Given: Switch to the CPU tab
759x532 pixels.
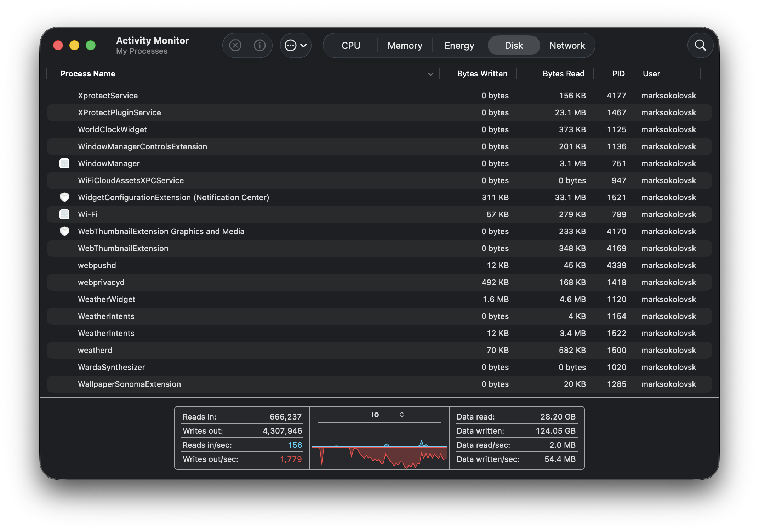Looking at the screenshot, I should click(x=350, y=46).
